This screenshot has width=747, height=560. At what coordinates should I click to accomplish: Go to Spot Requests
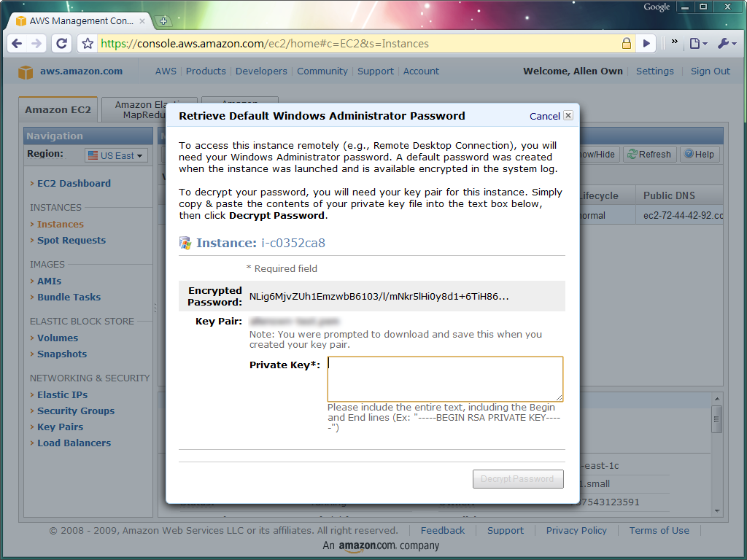click(71, 241)
